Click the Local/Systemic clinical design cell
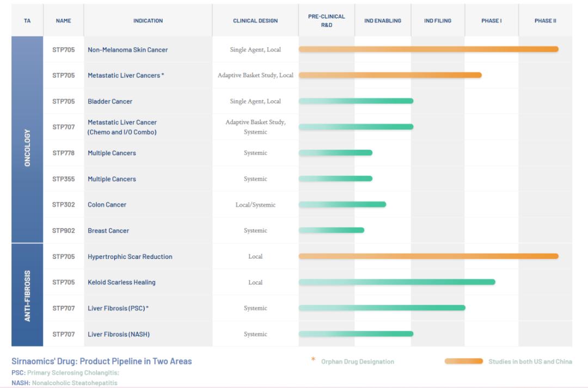The height and width of the screenshot is (388, 588). 255,205
